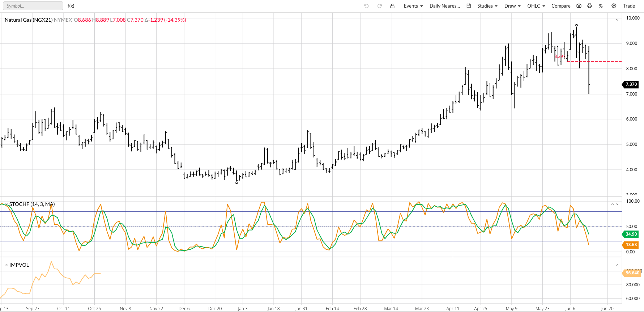Take a chart snapshot with camera icon
This screenshot has width=644, height=312.
click(579, 6)
